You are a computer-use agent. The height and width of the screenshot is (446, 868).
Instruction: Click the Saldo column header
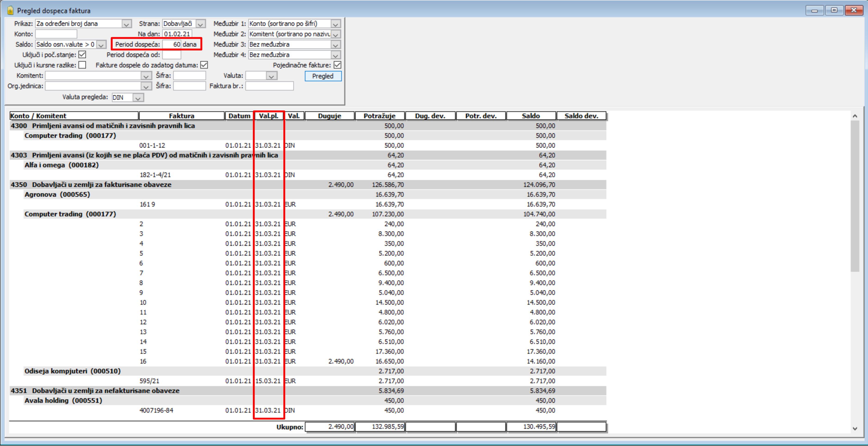pos(531,116)
